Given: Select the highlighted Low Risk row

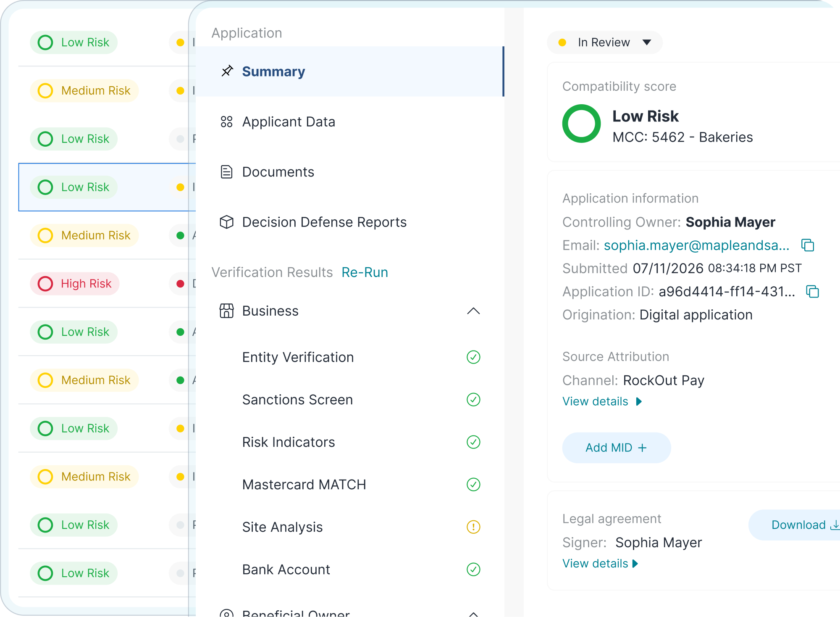Looking at the screenshot, I should pos(107,187).
